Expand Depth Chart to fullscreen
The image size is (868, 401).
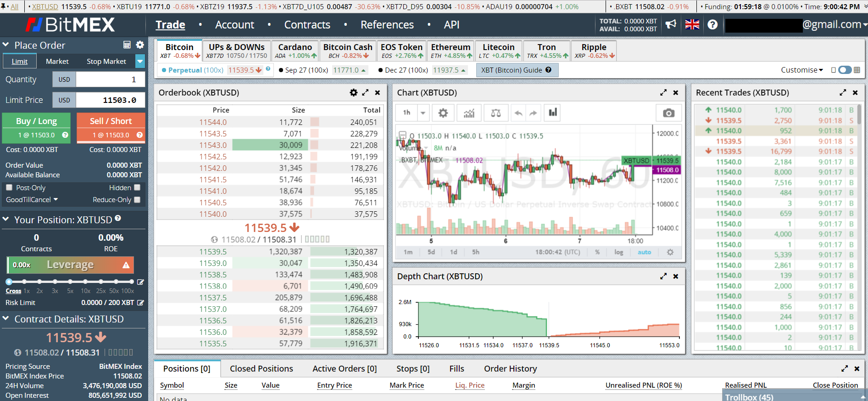[x=663, y=276]
